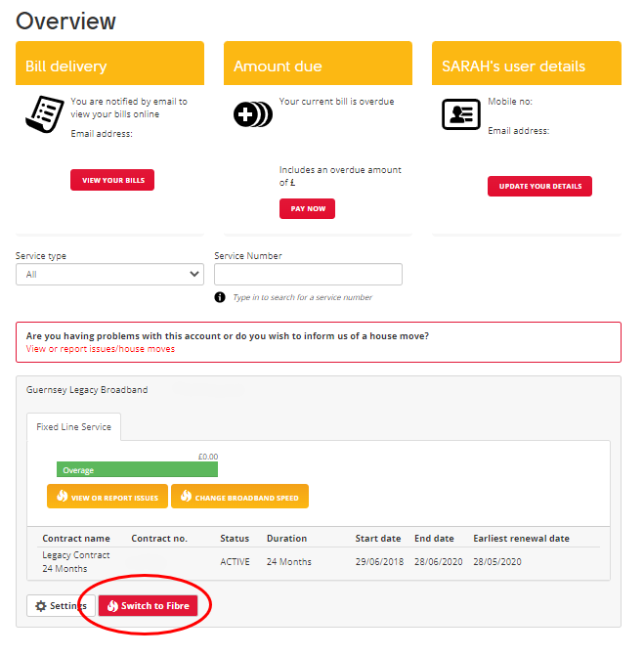Screen dimensions: 644x656
Task: Open View or report issues/house moves link
Action: [x=101, y=349]
